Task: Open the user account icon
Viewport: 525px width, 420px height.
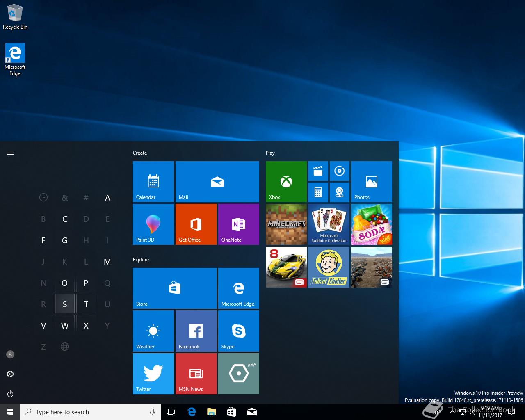Action: pos(10,354)
